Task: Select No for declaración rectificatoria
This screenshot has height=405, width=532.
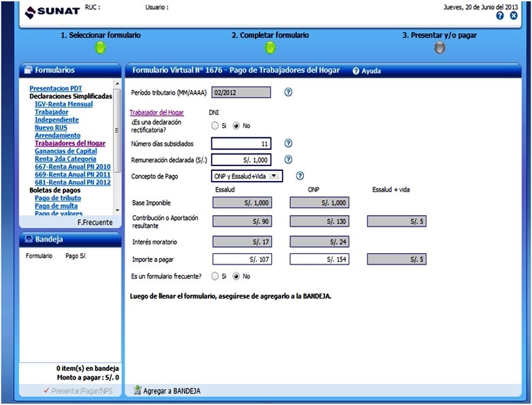Action: tap(236, 126)
